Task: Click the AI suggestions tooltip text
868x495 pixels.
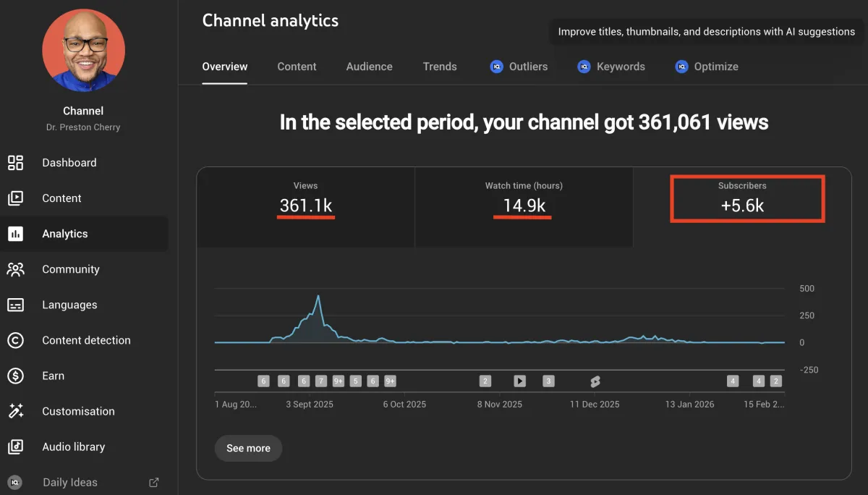Action: coord(707,32)
